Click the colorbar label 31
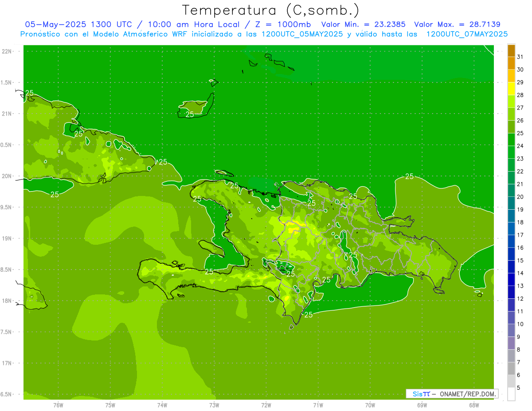The height and width of the screenshot is (411, 532). 520,57
